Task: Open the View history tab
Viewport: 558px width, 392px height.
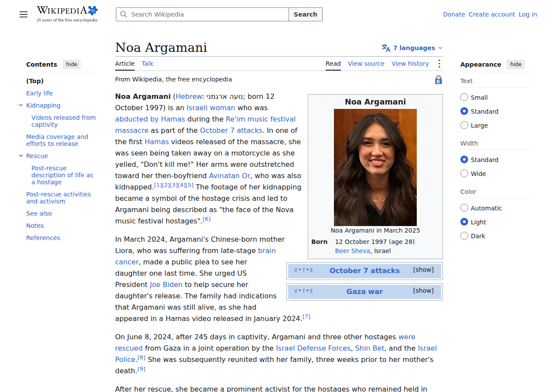Action: [x=410, y=64]
